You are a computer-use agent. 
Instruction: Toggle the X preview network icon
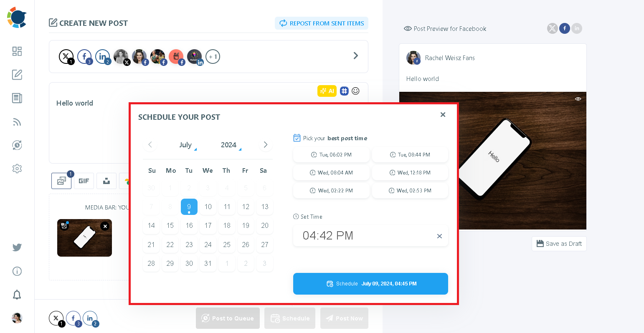tap(553, 28)
